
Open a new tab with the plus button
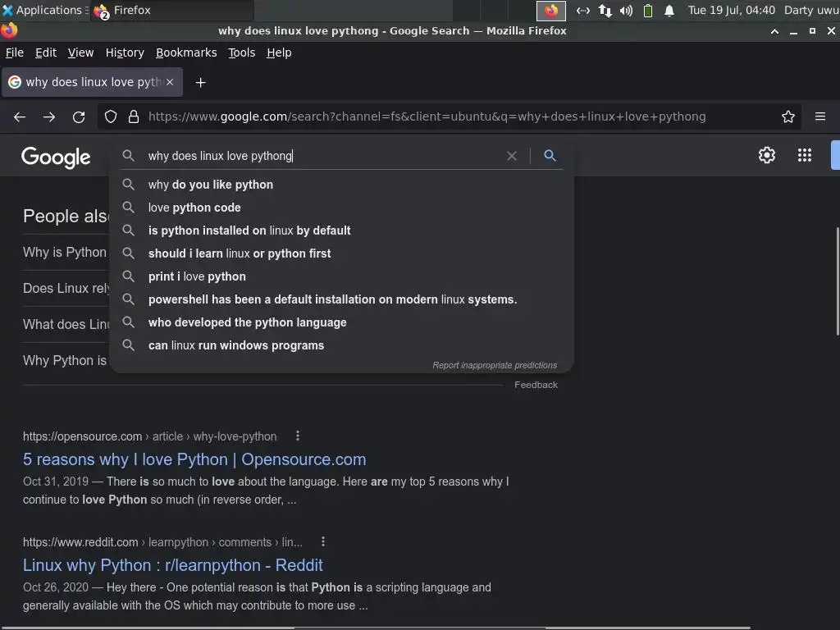200,83
